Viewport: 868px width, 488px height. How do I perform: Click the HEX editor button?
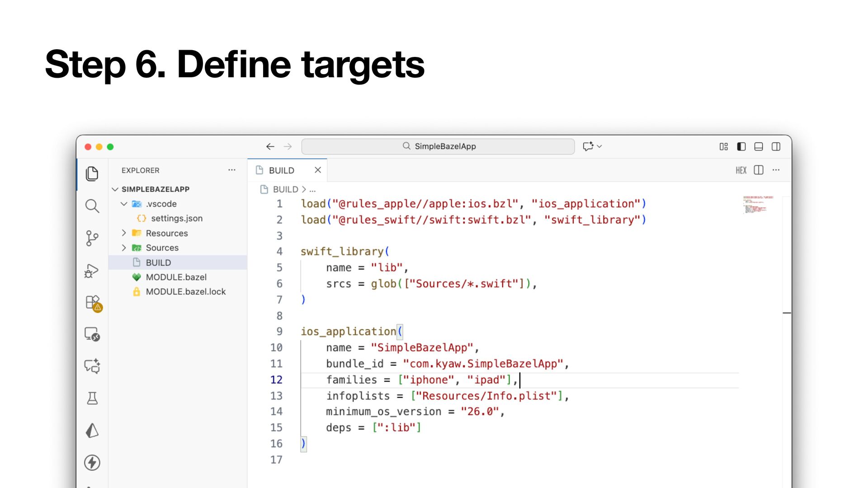[x=741, y=170]
